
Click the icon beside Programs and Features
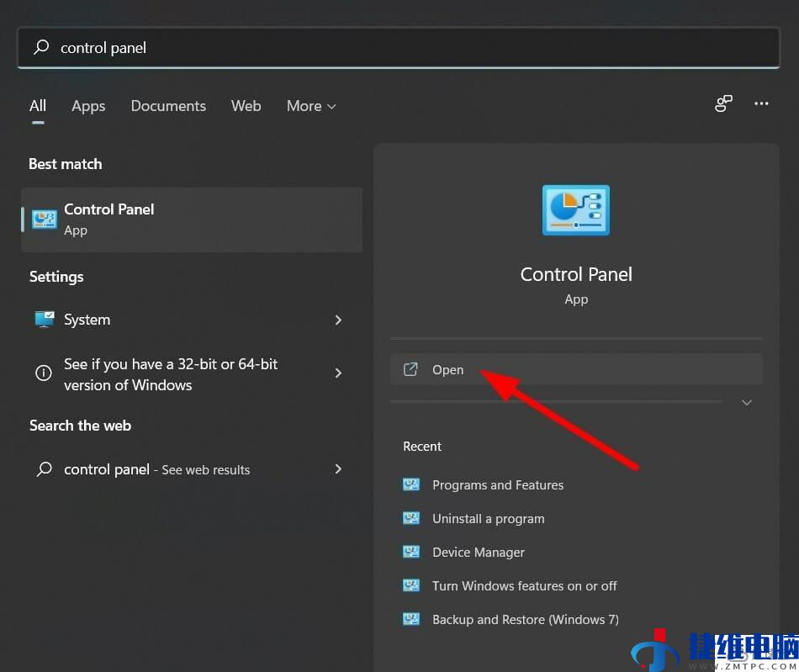[x=411, y=484]
